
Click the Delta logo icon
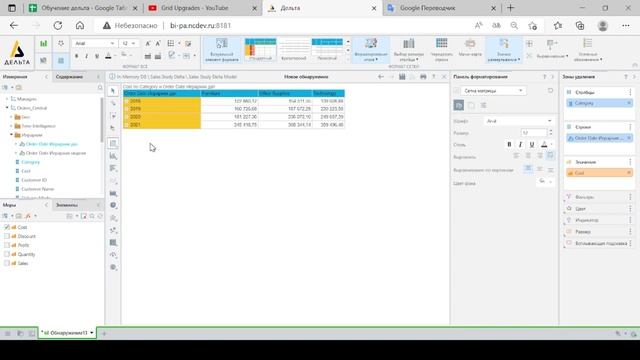tap(17, 53)
